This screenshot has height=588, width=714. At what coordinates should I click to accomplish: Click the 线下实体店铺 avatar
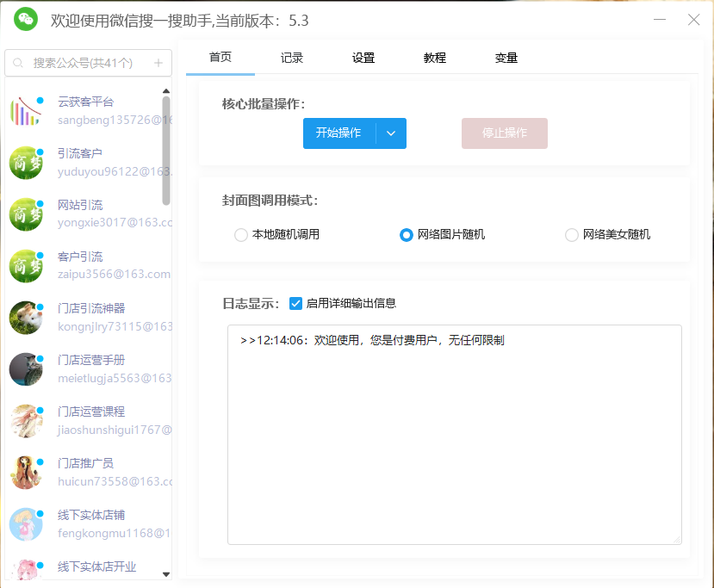[27, 524]
